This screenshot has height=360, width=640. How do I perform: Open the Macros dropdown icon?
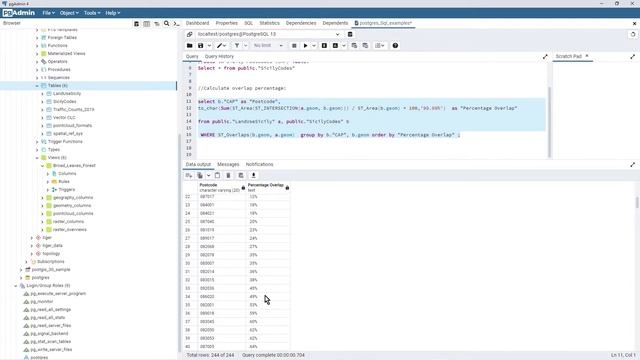[x=380, y=46]
